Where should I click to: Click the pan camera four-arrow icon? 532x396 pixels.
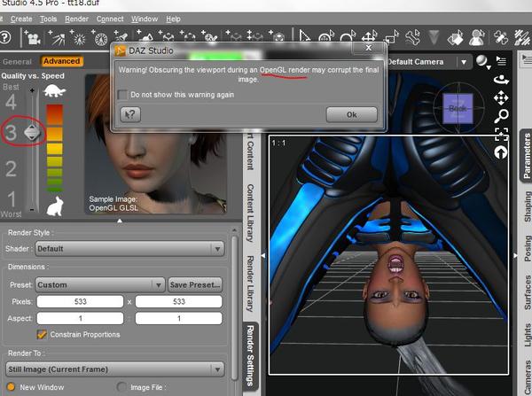(501, 97)
